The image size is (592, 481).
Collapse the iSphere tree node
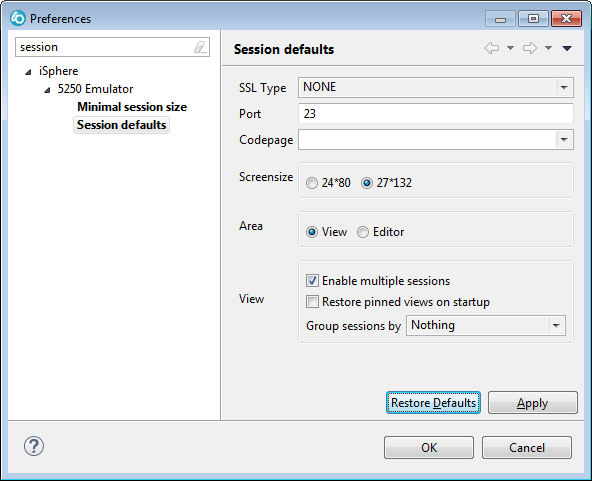(x=29, y=72)
